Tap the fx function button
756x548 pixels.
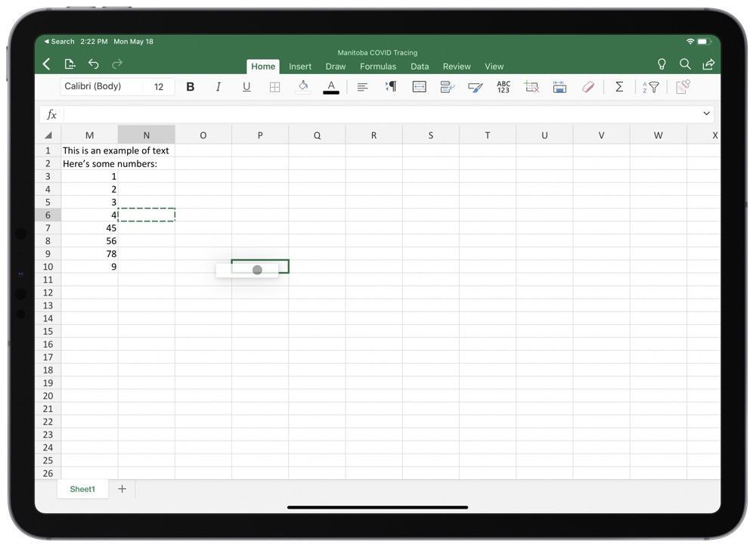(x=51, y=114)
